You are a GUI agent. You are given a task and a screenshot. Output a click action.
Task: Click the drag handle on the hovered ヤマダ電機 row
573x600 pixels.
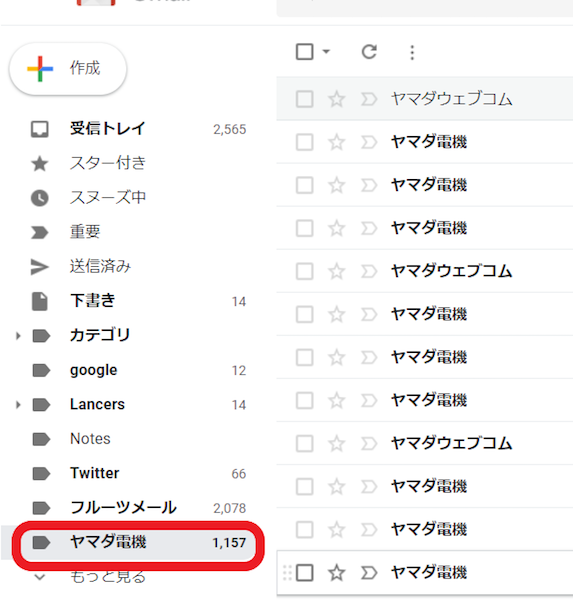click(x=287, y=572)
